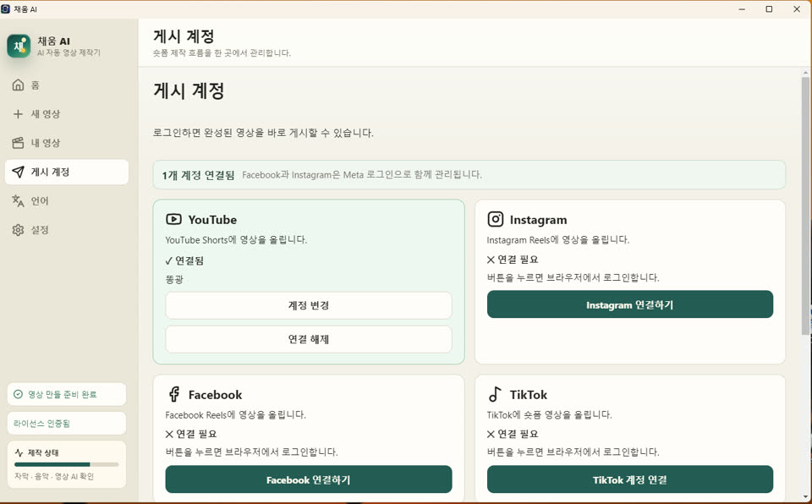The image size is (812, 504).
Task: Click the TikTok card title text
Action: (528, 395)
